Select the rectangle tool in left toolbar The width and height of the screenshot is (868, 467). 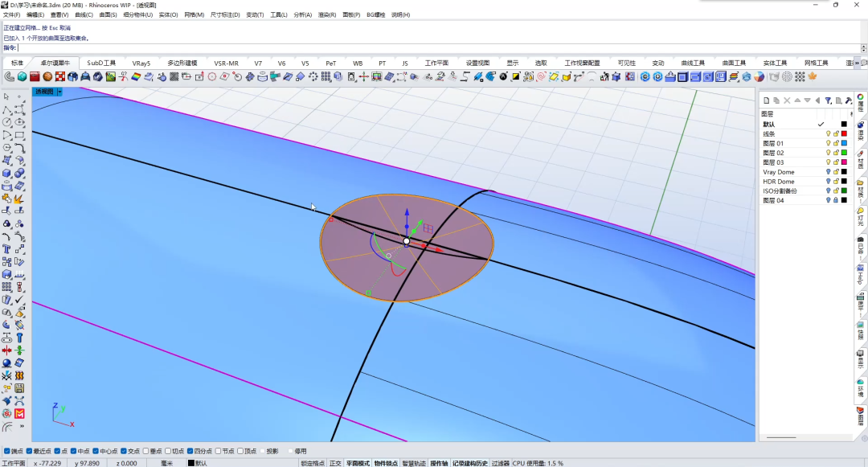19,135
